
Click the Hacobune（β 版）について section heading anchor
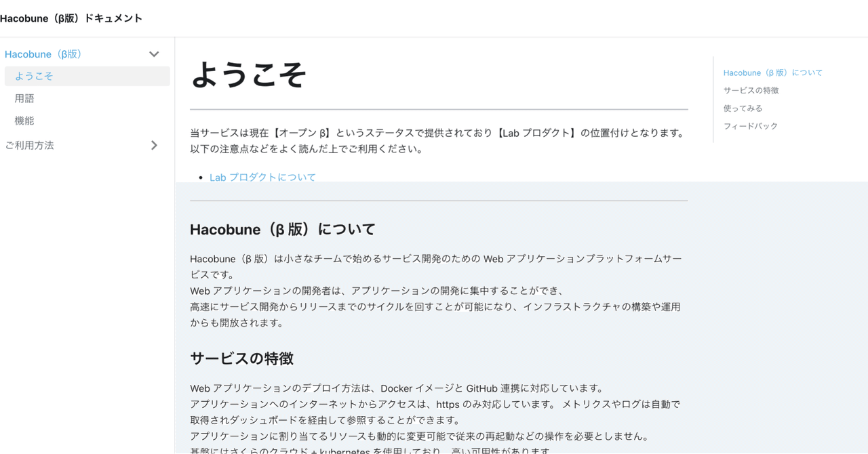point(281,229)
